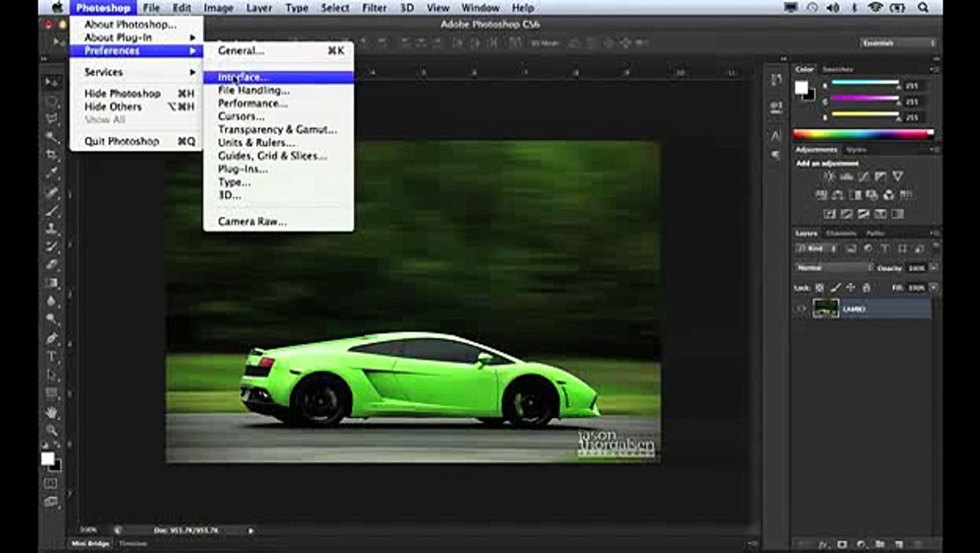Select the Brush tool
The width and height of the screenshot is (980, 553).
(x=51, y=210)
